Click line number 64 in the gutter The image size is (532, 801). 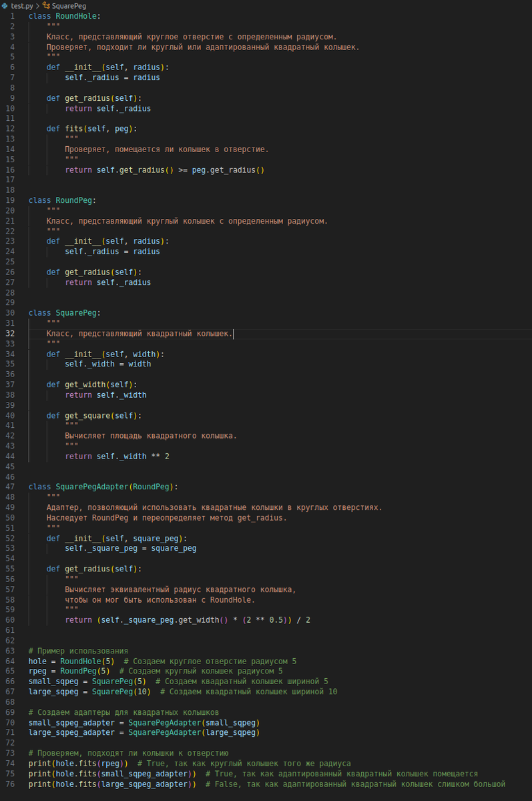coord(10,661)
